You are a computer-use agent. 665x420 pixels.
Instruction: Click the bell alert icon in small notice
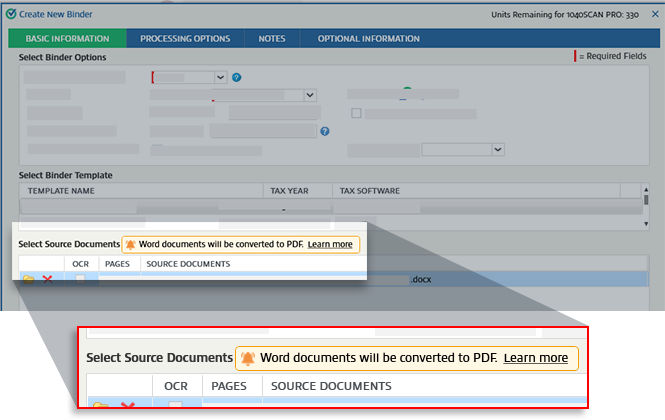click(131, 244)
